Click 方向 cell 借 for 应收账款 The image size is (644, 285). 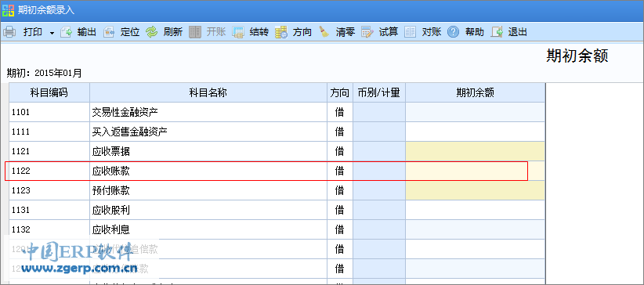pyautogui.click(x=340, y=171)
